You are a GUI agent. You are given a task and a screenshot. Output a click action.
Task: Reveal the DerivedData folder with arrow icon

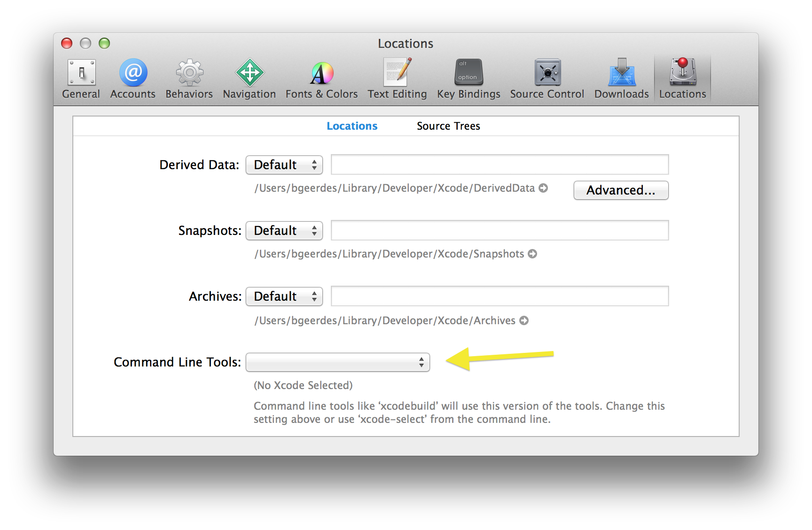click(x=543, y=188)
